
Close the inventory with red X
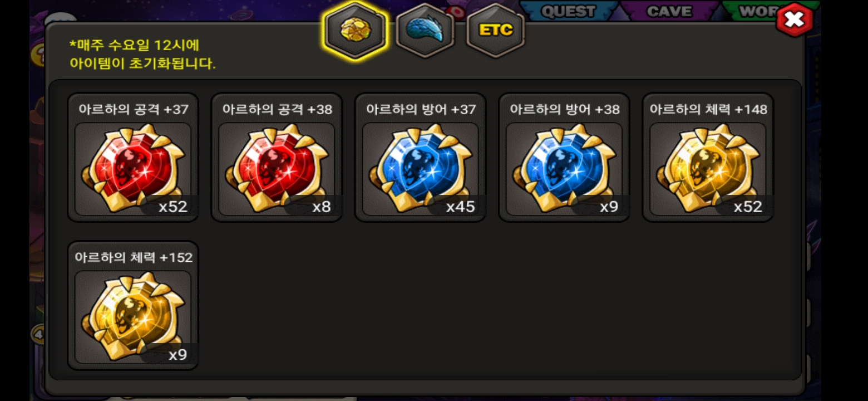coord(795,20)
